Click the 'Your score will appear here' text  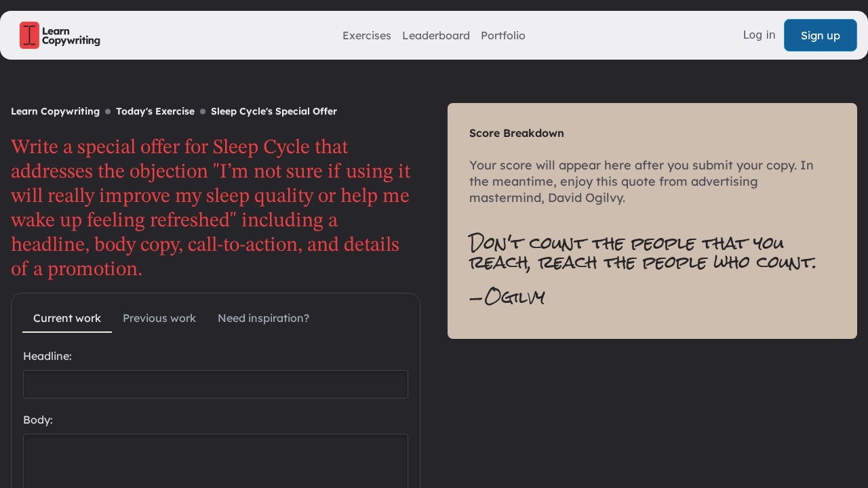click(x=642, y=182)
